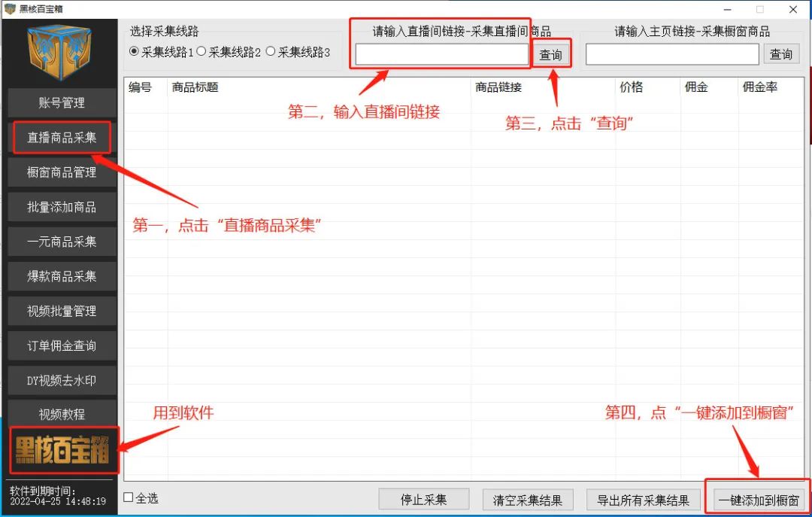Image resolution: width=812 pixels, height=517 pixels.
Task: Click the 软件到期时间 expiry date text
Action: coord(57,496)
